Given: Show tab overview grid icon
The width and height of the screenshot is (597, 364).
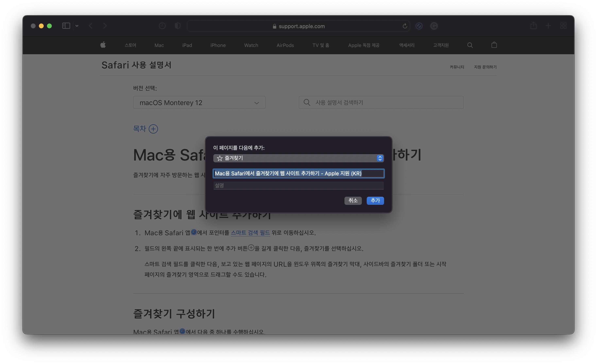Looking at the screenshot, I should coord(563,26).
